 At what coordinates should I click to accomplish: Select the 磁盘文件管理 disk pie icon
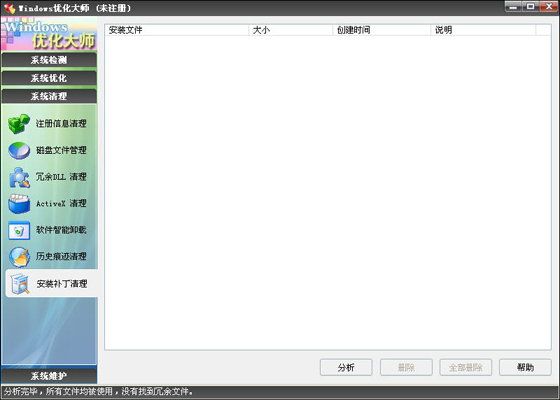(19, 150)
